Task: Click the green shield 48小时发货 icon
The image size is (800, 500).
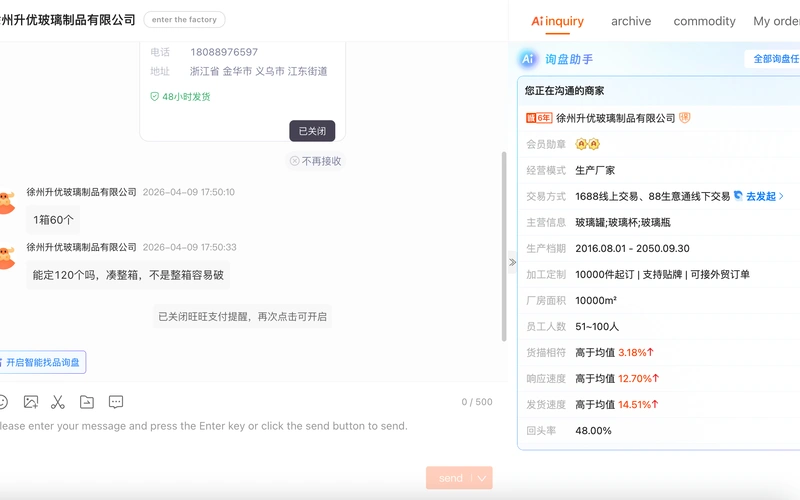Action: pyautogui.click(x=155, y=96)
